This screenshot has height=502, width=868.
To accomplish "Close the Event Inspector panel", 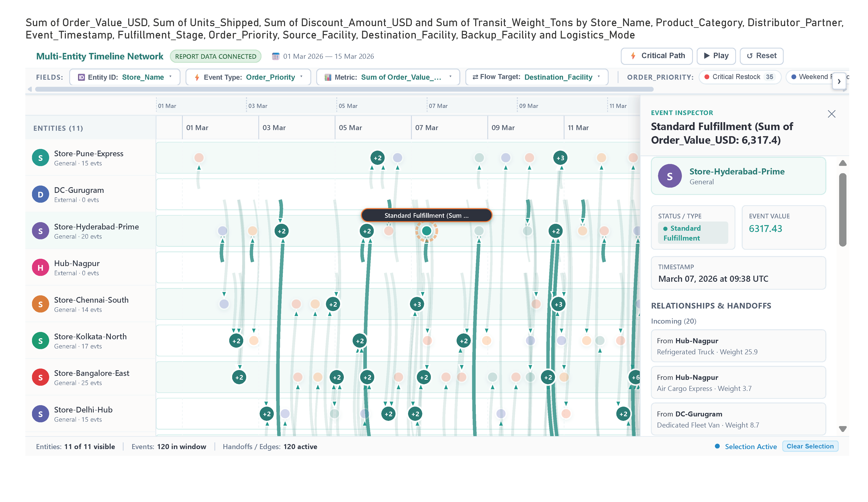I will click(x=831, y=114).
